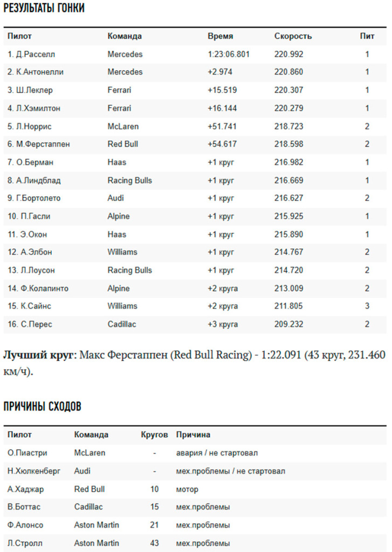Click the "Кругов" column header
This screenshot has height=552, width=392.
click(x=154, y=434)
